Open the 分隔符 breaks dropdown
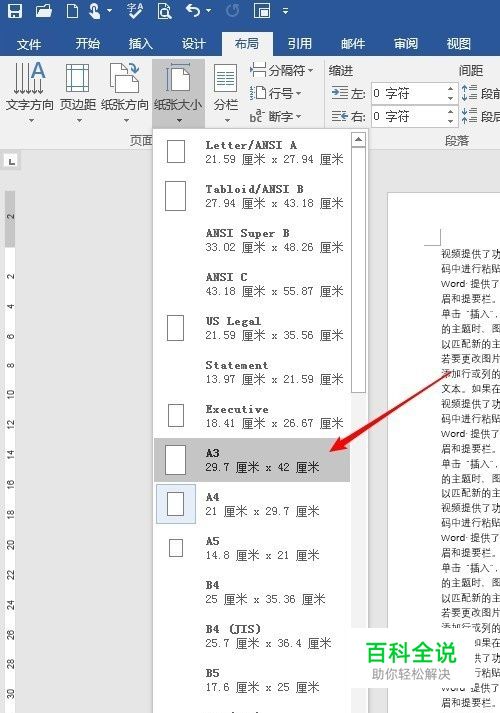 [x=282, y=70]
